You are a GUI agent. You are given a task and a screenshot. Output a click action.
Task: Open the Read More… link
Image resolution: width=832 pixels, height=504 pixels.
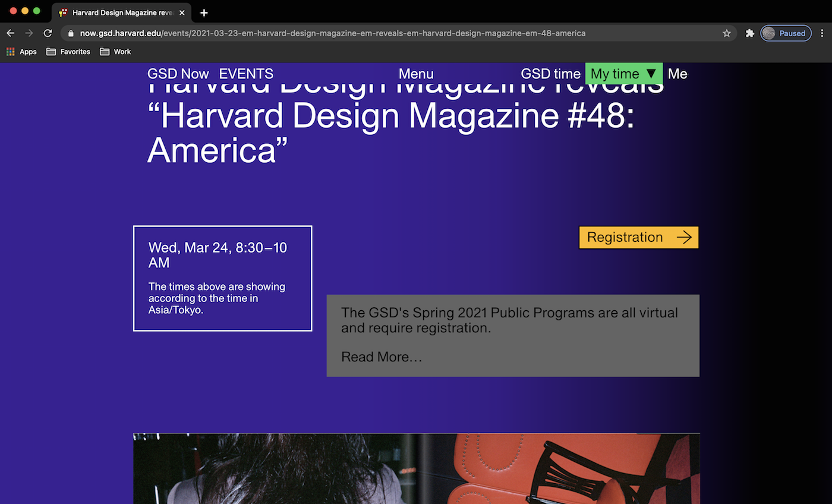click(382, 357)
